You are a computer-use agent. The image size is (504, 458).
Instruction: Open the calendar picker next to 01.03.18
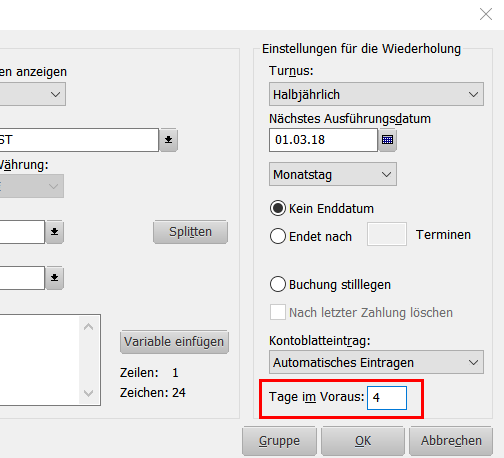point(387,140)
